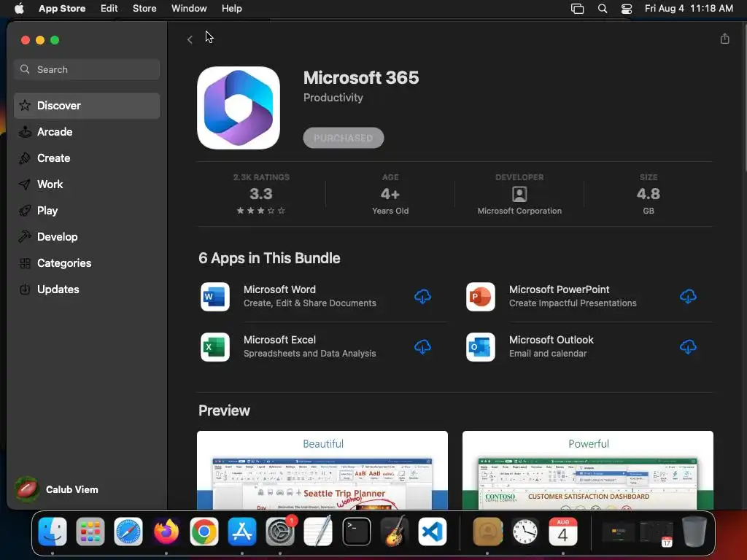The height and width of the screenshot is (560, 747).
Task: Open Finder from the Dock
Action: click(53, 532)
